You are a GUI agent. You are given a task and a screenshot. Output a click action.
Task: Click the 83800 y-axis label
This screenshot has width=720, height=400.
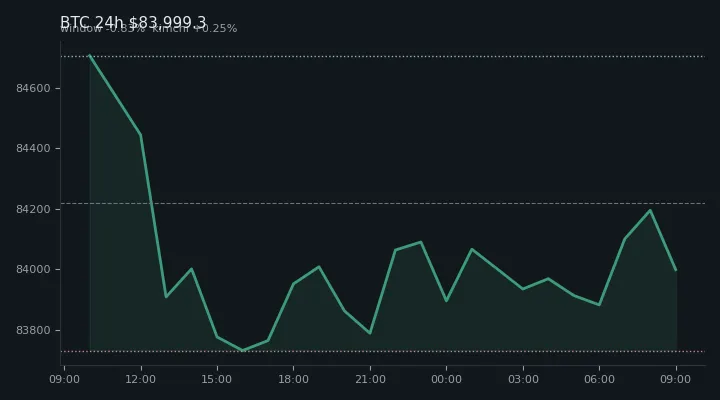tap(33, 330)
